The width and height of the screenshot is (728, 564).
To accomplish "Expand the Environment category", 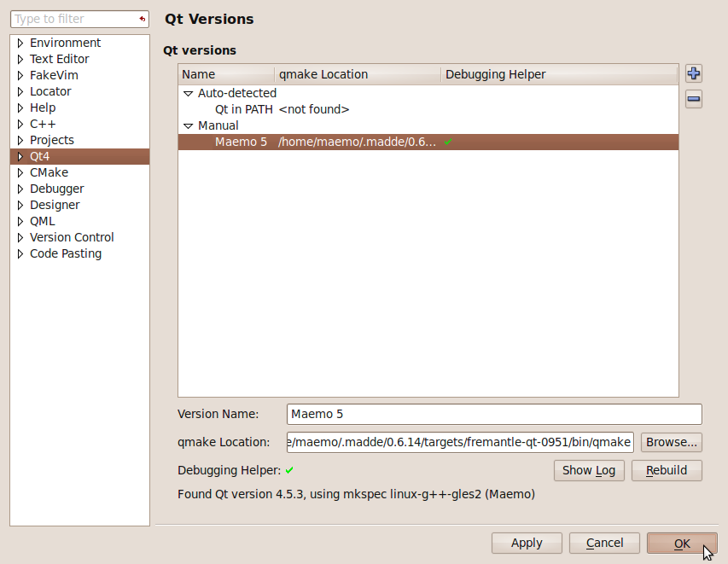I will (x=20, y=43).
